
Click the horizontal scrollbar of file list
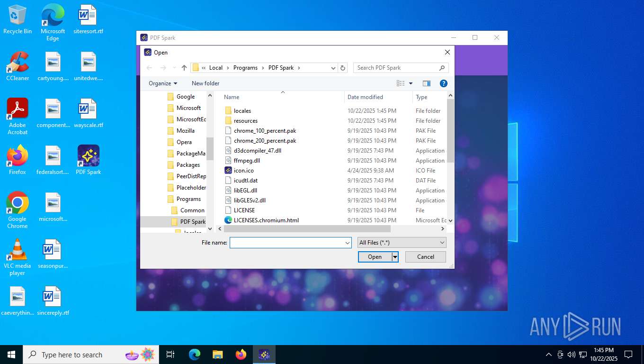[x=307, y=228]
